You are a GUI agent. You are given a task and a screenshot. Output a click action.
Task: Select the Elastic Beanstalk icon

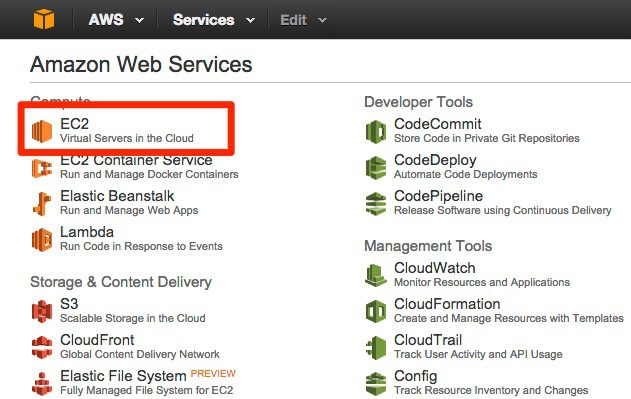click(42, 203)
